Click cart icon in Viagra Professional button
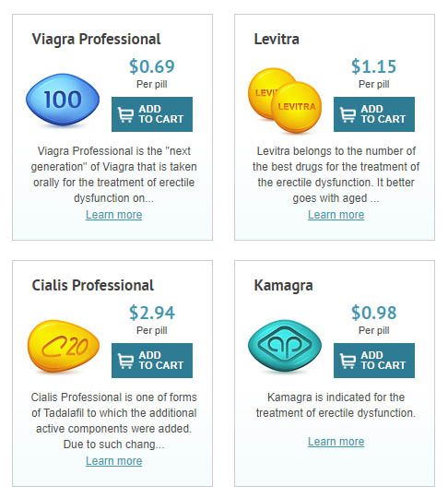This screenshot has width=448, height=498. 125,114
